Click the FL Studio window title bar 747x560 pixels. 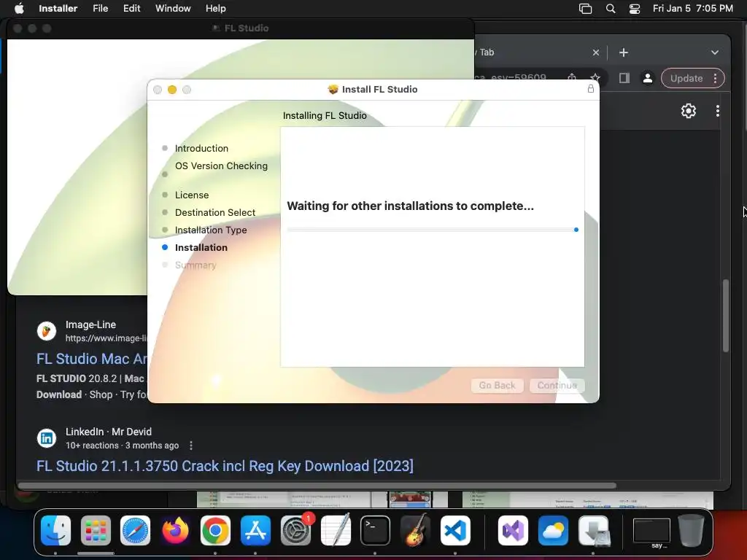[x=240, y=28]
